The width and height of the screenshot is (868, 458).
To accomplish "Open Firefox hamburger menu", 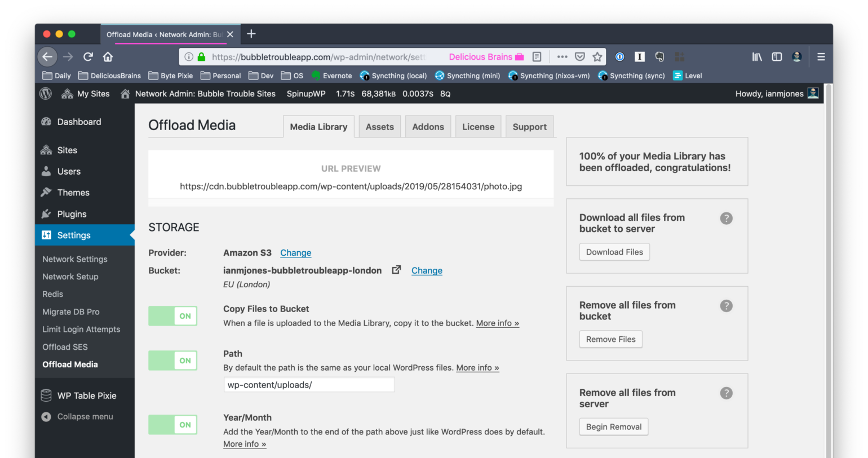I will (x=821, y=57).
